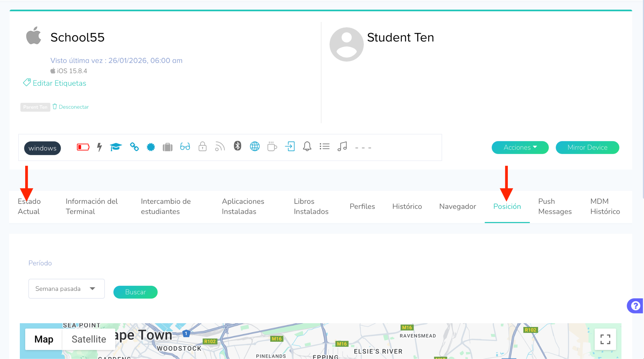
Task: Click the coffee cup icon
Action: point(272,147)
